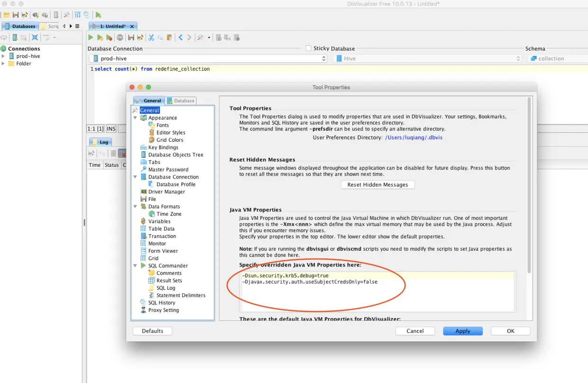This screenshot has width=588, height=383.
Task: Click create database connection icon in Databases toolbar
Action: point(15,37)
